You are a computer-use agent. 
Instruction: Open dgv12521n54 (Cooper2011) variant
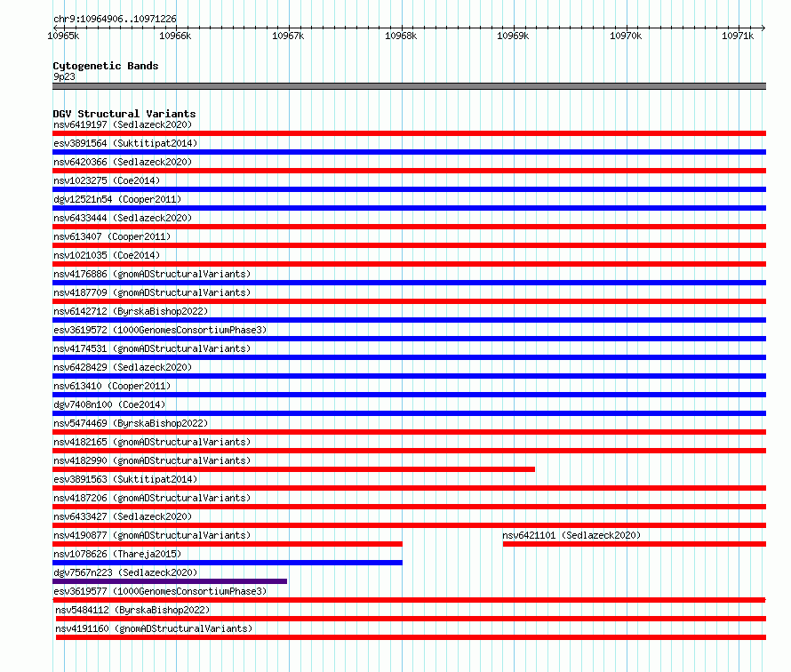(117, 199)
